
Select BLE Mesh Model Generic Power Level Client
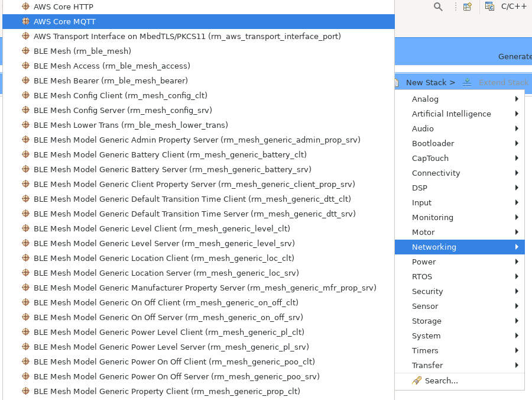[x=199, y=332]
